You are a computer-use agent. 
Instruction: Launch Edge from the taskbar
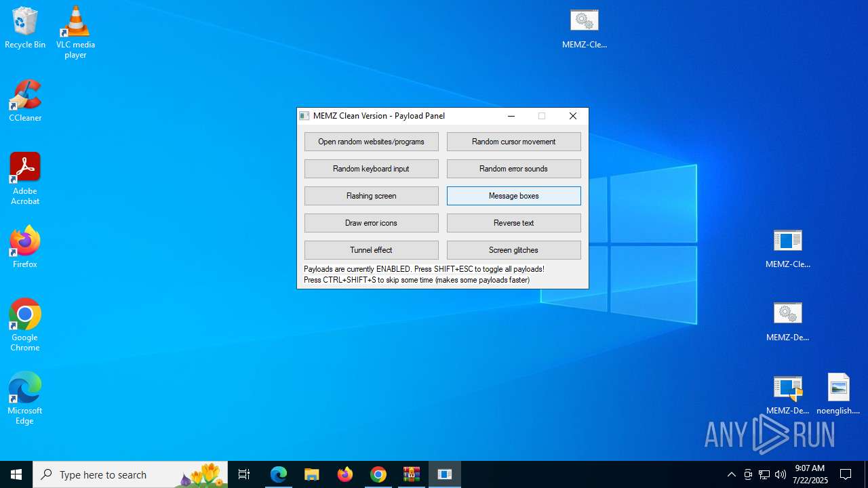point(279,474)
